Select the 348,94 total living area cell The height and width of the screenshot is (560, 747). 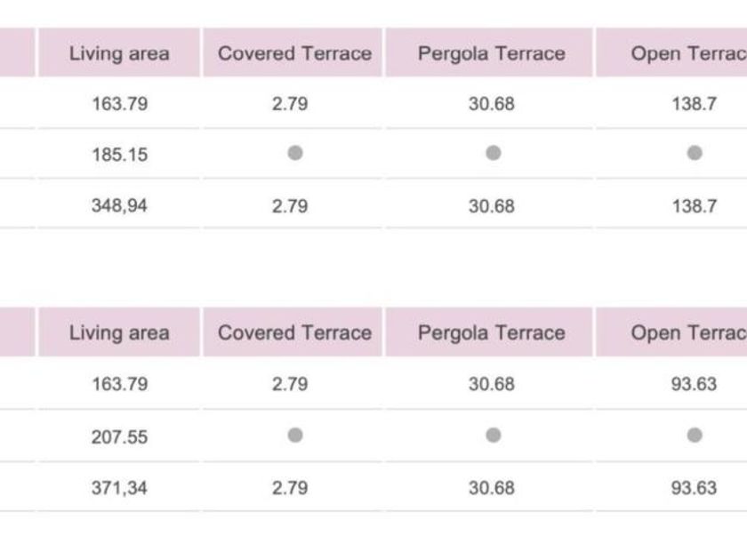tap(119, 206)
